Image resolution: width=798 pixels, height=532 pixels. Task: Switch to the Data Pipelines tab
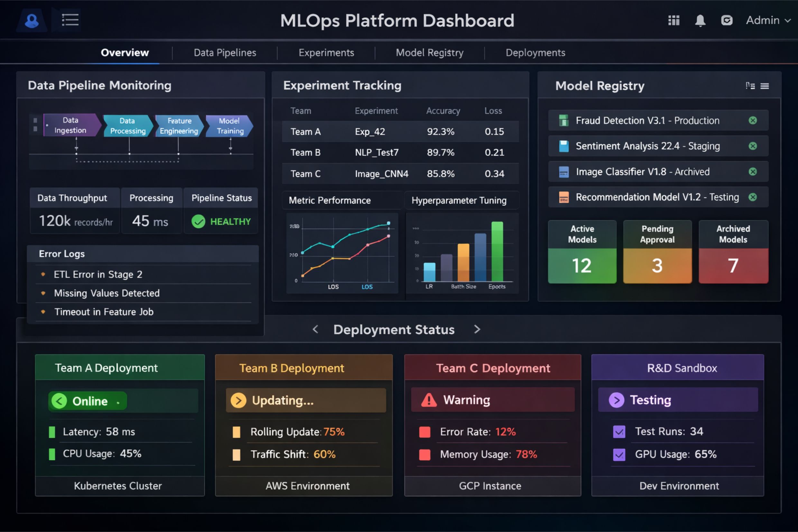225,53
